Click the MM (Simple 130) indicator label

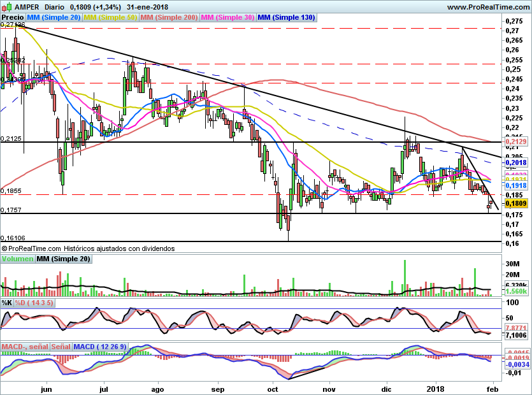click(x=286, y=18)
